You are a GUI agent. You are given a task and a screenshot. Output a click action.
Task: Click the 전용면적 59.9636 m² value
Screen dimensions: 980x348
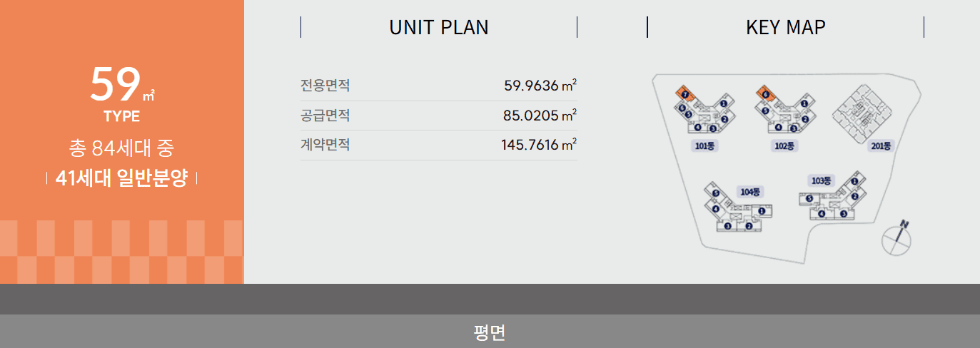tap(540, 86)
